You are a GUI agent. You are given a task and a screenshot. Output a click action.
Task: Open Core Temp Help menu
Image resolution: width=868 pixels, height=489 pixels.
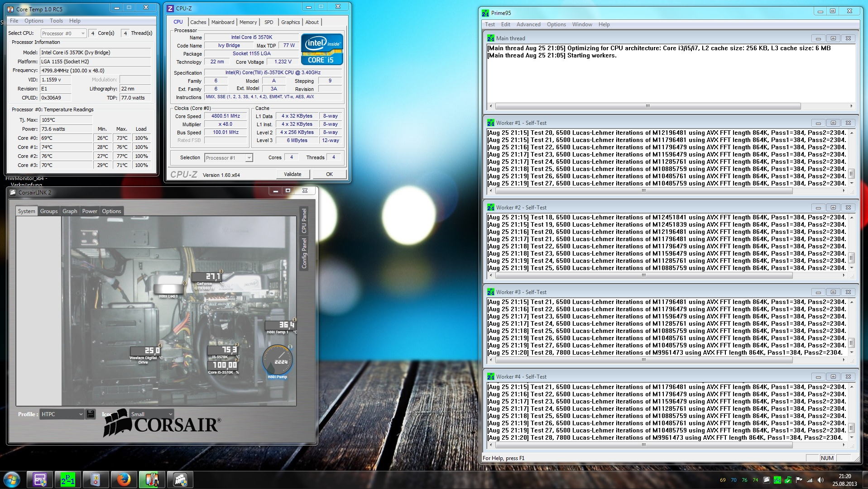75,21
